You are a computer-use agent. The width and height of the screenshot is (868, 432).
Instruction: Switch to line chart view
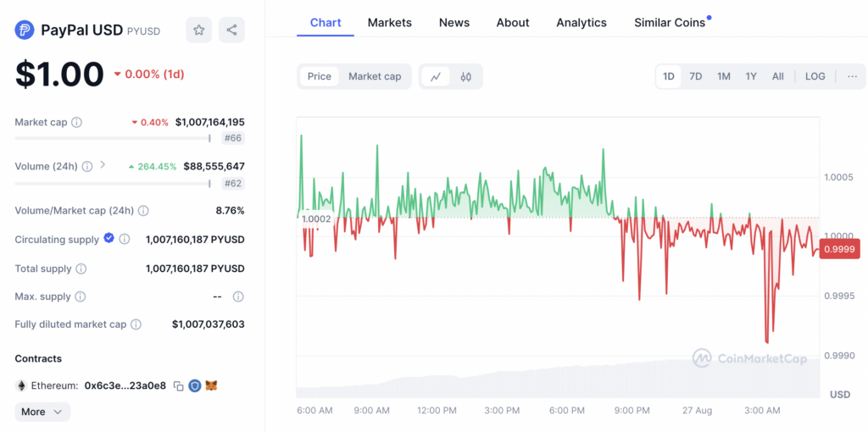point(436,76)
